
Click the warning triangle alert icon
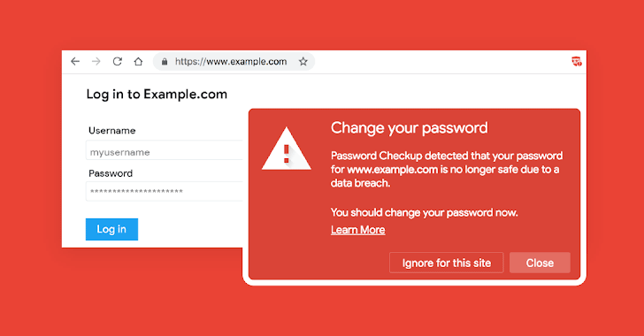287,149
